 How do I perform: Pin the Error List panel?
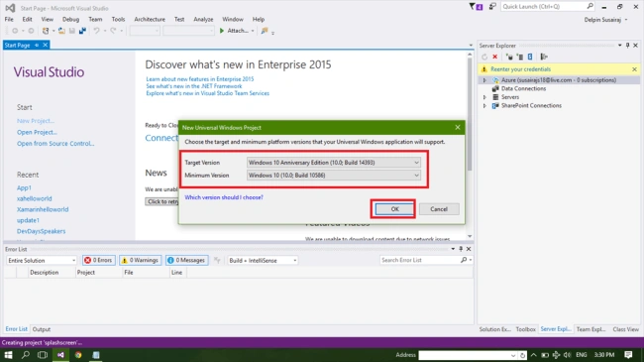(x=461, y=249)
